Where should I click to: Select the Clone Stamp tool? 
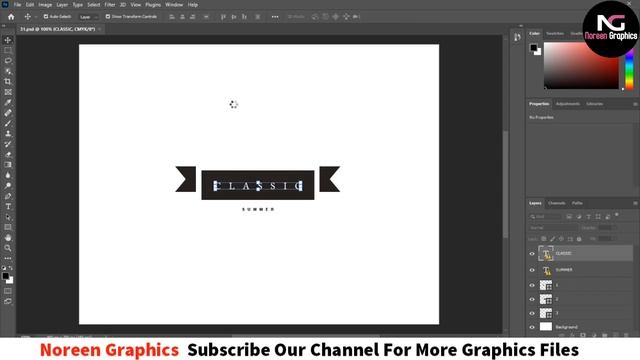(8, 134)
